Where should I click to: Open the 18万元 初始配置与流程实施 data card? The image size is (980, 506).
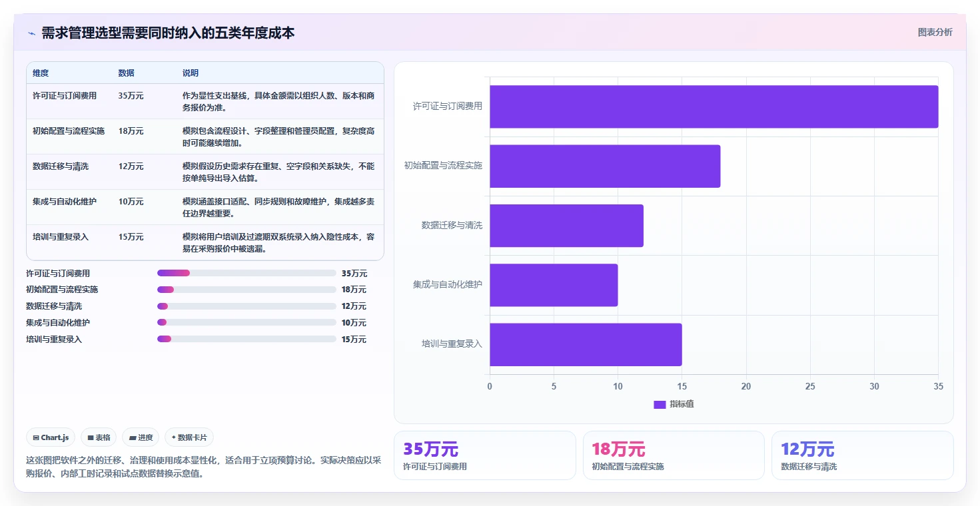click(x=674, y=455)
